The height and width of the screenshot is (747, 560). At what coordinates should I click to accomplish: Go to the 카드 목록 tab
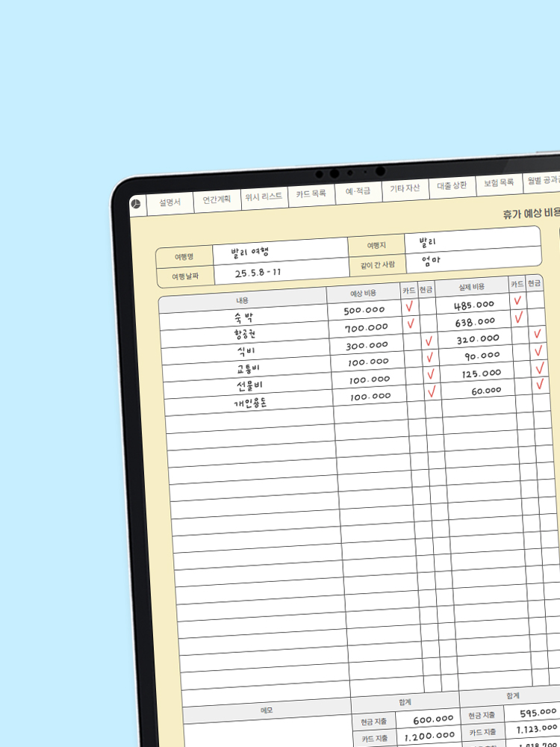[x=311, y=193]
